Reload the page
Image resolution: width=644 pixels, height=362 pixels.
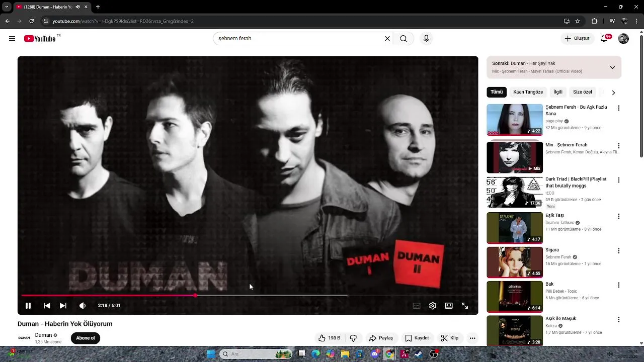[31, 21]
